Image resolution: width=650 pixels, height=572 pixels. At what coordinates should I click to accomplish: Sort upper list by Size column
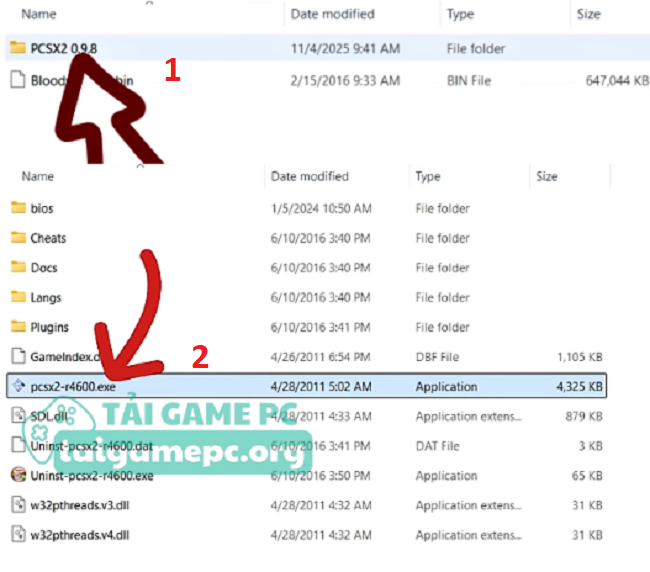coord(588,14)
